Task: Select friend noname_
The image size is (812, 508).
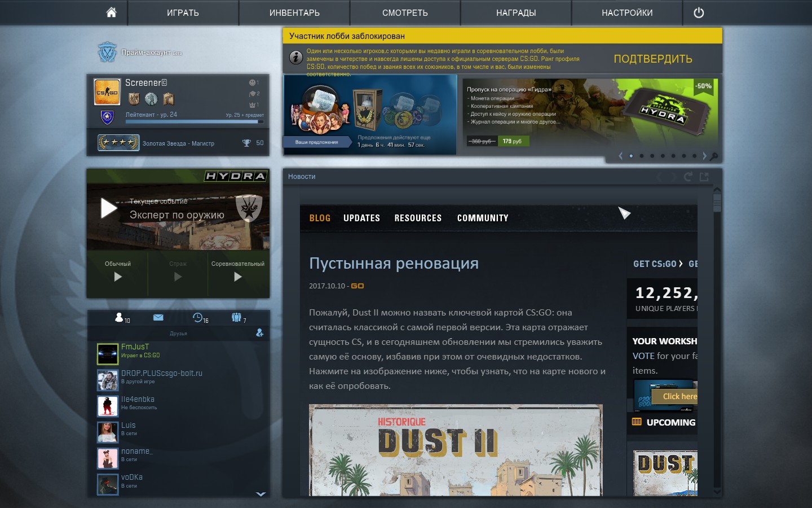Action: tap(178, 458)
